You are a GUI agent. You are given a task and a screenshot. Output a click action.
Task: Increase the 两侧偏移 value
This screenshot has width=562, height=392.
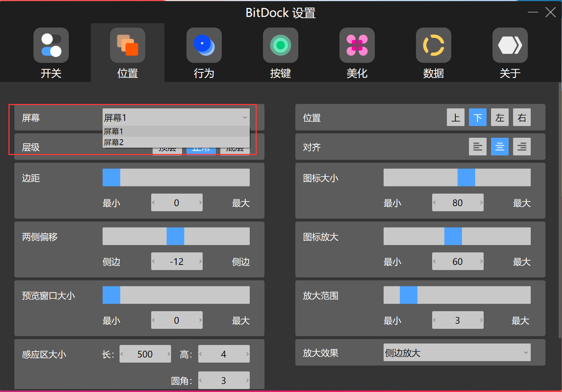[x=200, y=261]
